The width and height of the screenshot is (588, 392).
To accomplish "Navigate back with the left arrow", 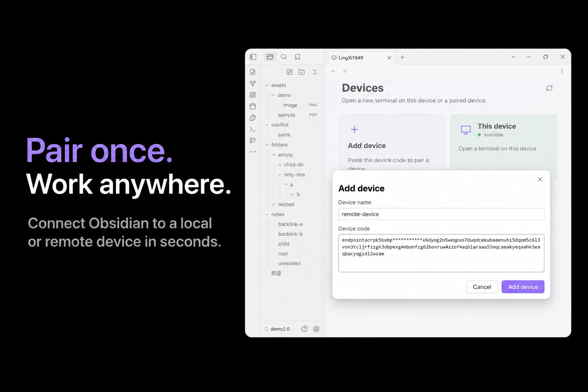I will pos(334,71).
